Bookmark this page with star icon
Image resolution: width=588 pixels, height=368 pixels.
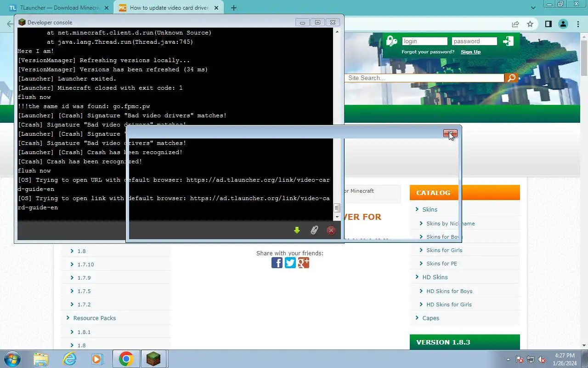click(x=530, y=24)
